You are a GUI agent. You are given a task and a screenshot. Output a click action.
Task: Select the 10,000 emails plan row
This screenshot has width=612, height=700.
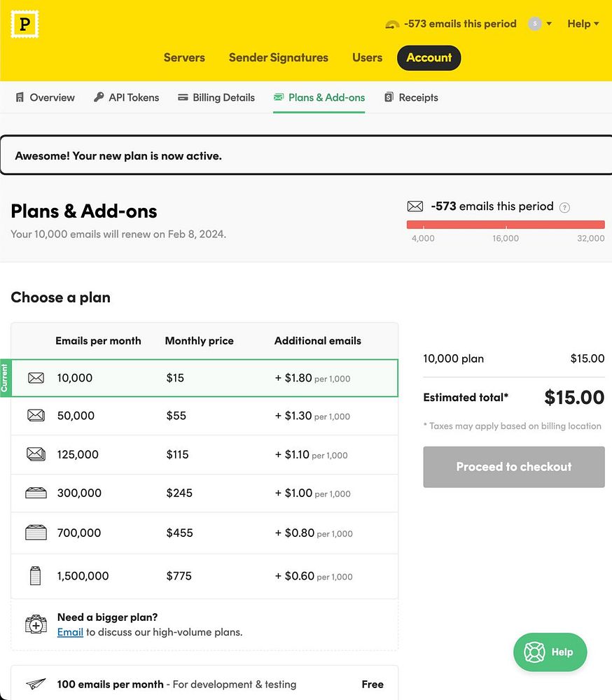coord(204,378)
